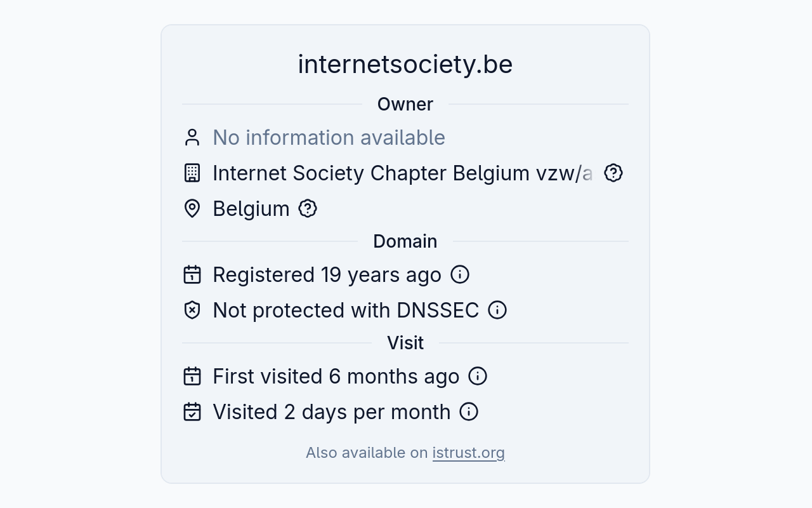Click the Not protected with DNSSEC text

click(346, 311)
